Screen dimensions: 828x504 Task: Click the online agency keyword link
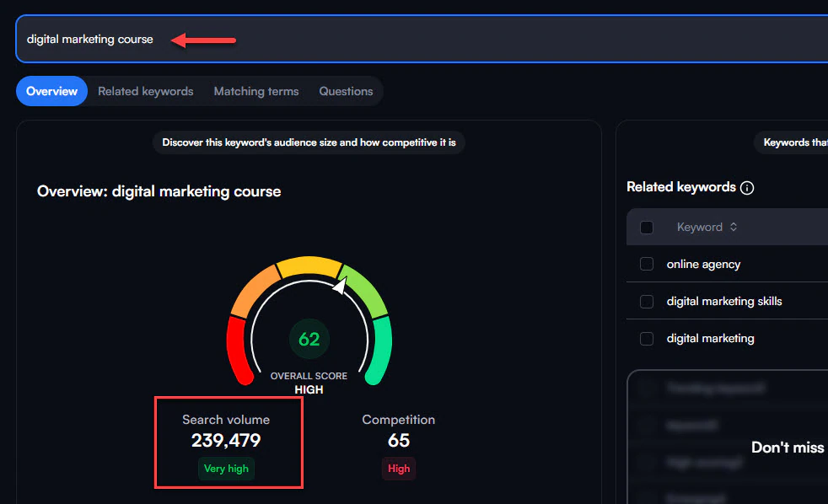(703, 264)
